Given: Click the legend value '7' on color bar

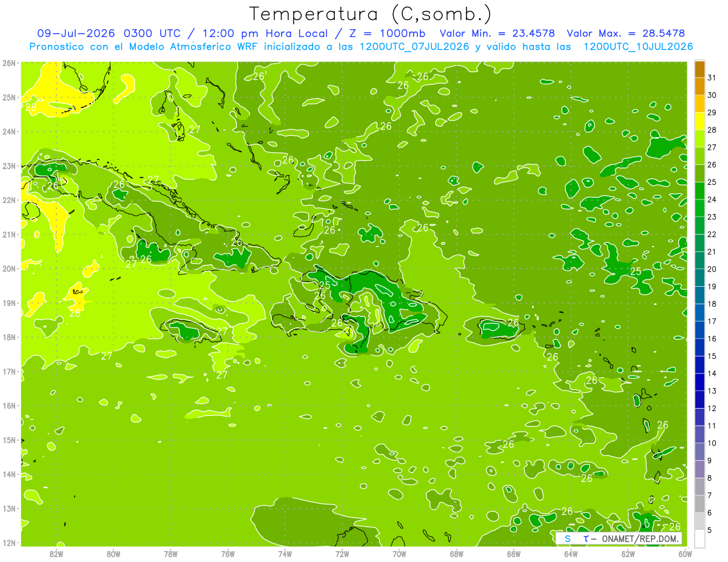Looking at the screenshot, I should (710, 495).
